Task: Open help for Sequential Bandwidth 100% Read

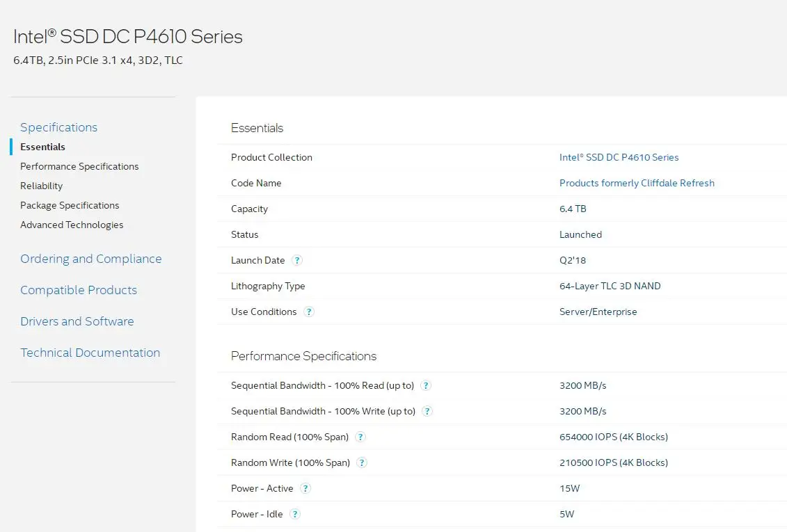Action: click(x=426, y=385)
